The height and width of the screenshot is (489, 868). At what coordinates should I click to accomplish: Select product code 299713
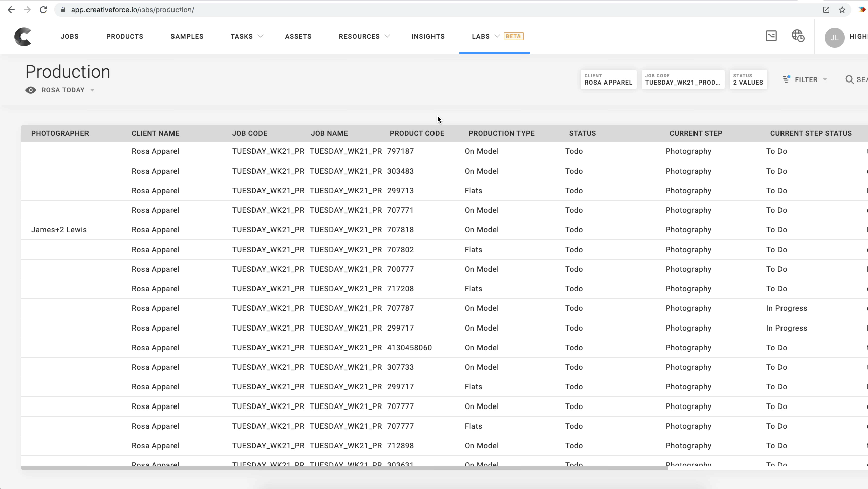(401, 191)
